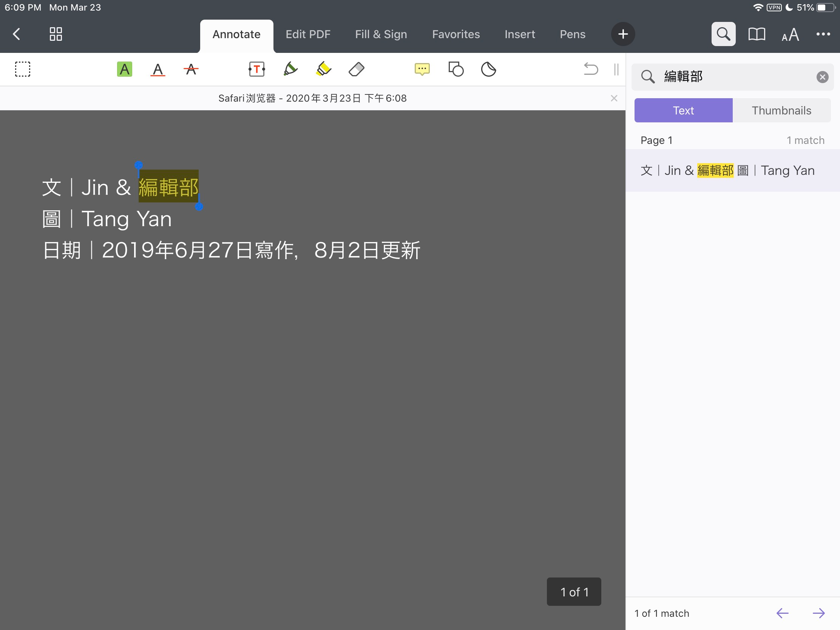Screen dimensions: 840x630
Task: Select the underline text tool
Action: 157,69
